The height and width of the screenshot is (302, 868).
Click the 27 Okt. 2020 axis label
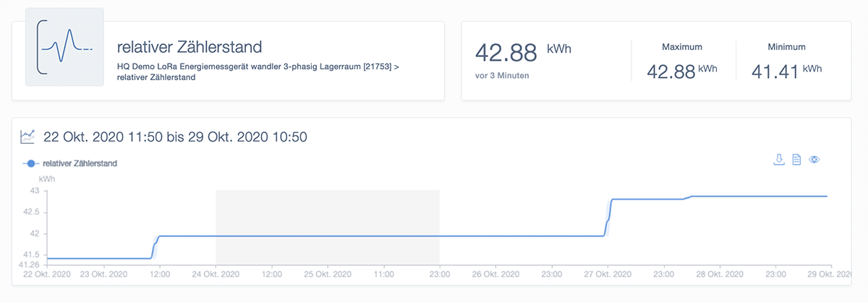click(x=608, y=275)
